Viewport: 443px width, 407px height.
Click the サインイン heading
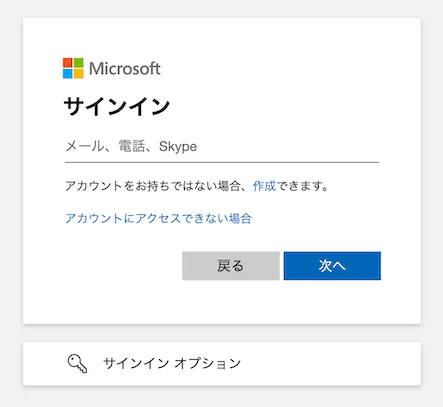click(x=117, y=107)
